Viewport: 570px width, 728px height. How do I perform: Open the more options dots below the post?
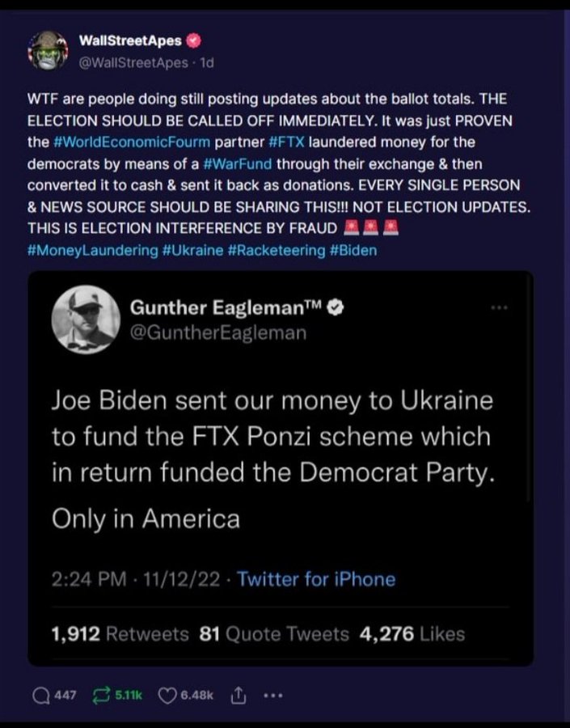click(x=273, y=695)
